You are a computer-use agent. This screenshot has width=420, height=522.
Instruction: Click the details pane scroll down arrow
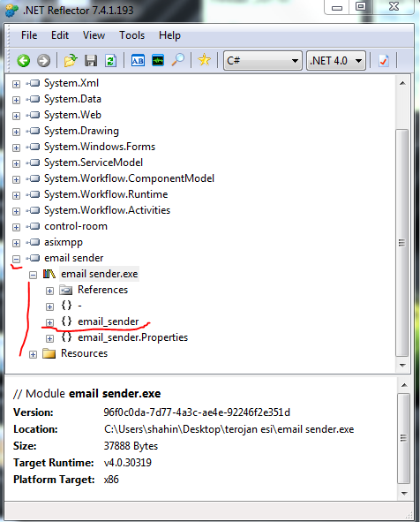coord(404,494)
